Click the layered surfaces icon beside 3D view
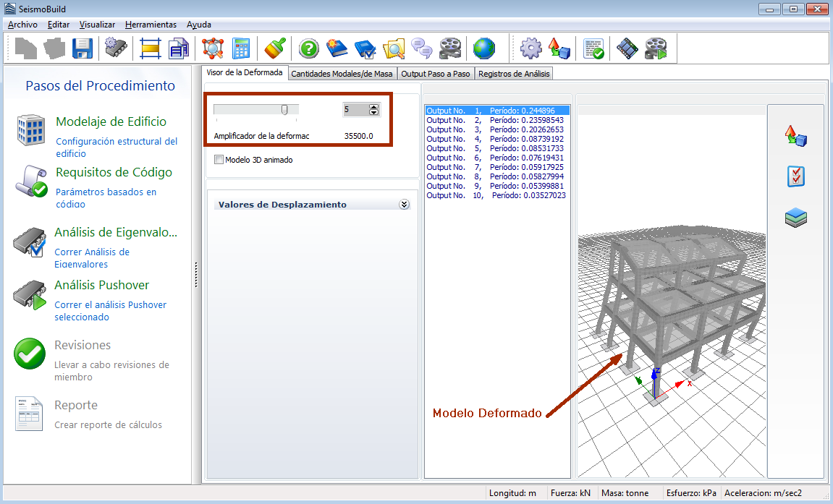This screenshot has height=504, width=833. pyautogui.click(x=795, y=218)
